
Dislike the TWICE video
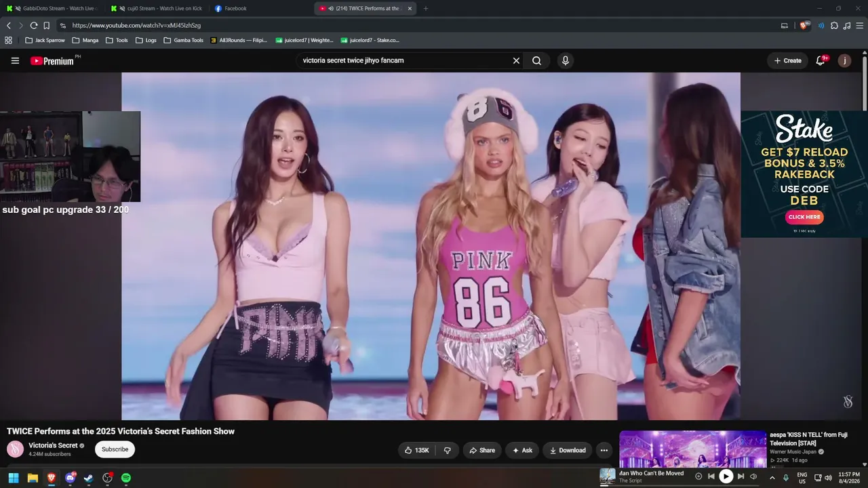pyautogui.click(x=447, y=450)
